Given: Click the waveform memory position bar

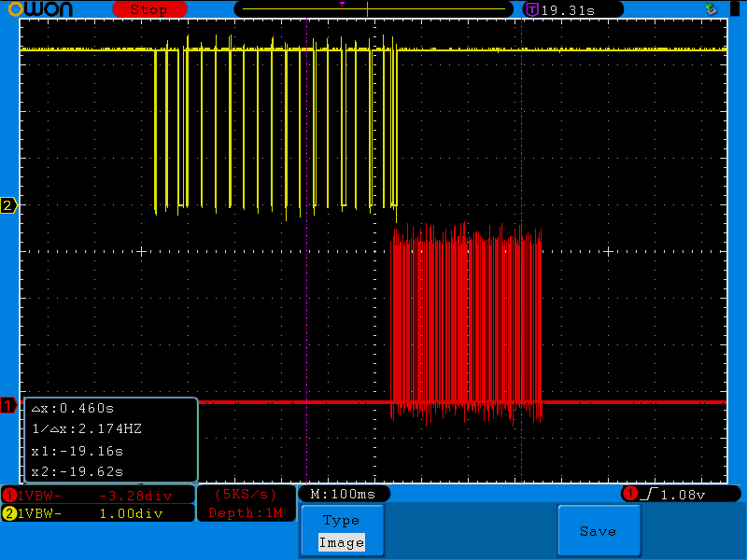Looking at the screenshot, I should (x=373, y=9).
